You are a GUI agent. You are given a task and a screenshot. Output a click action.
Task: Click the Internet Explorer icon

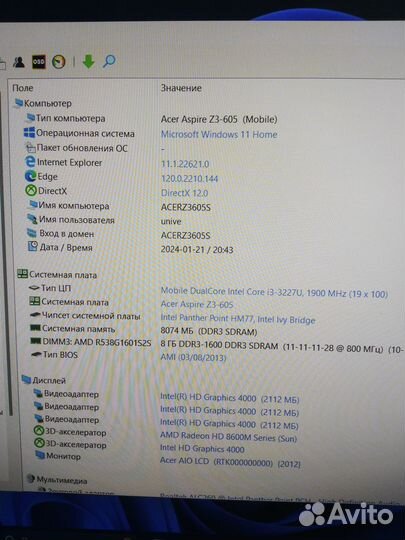coord(30,162)
